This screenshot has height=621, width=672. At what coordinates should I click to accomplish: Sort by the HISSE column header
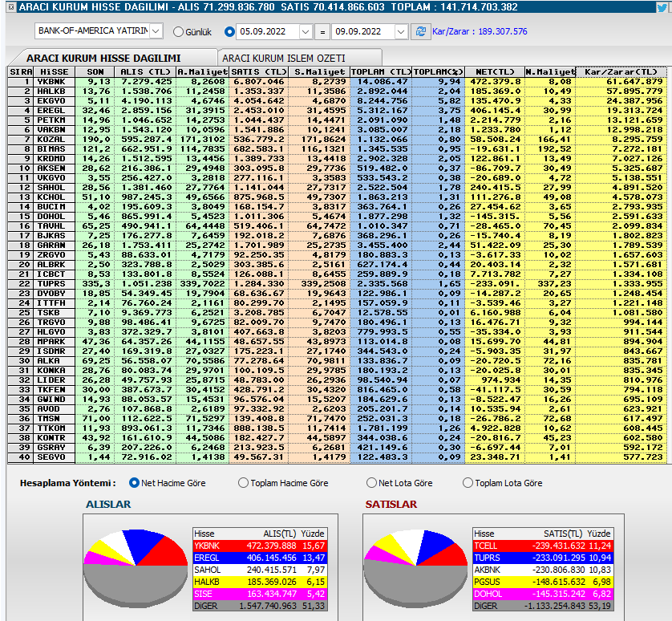(x=54, y=71)
